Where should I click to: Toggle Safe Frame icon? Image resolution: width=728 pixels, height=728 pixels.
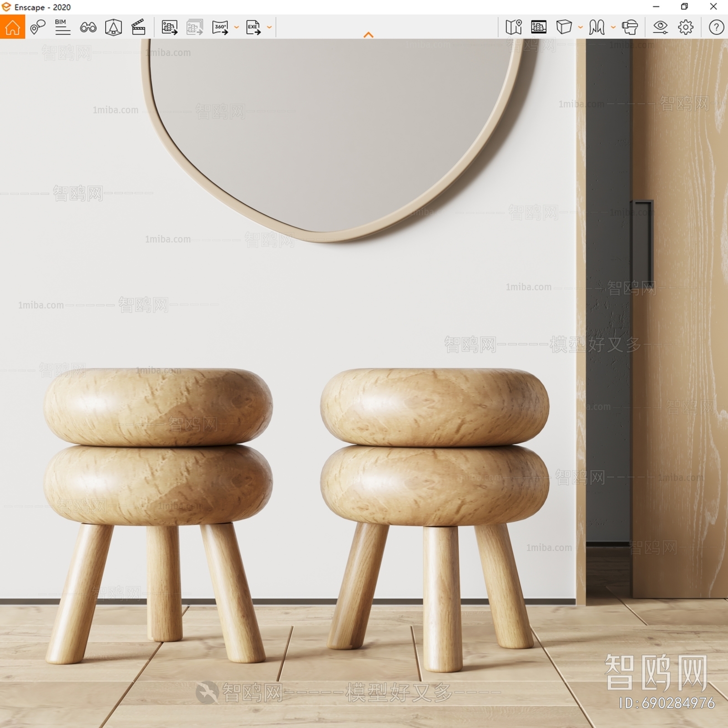[113, 27]
